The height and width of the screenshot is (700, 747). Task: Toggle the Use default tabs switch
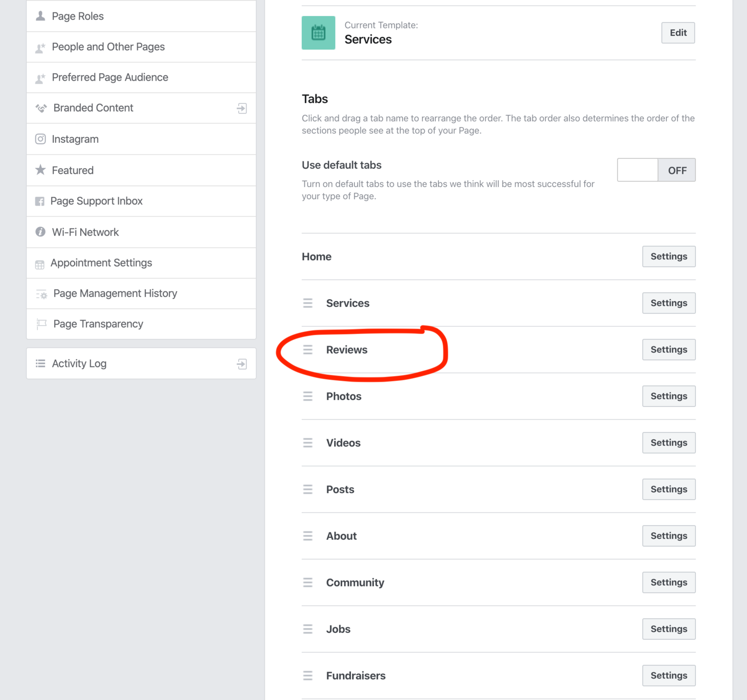click(656, 170)
